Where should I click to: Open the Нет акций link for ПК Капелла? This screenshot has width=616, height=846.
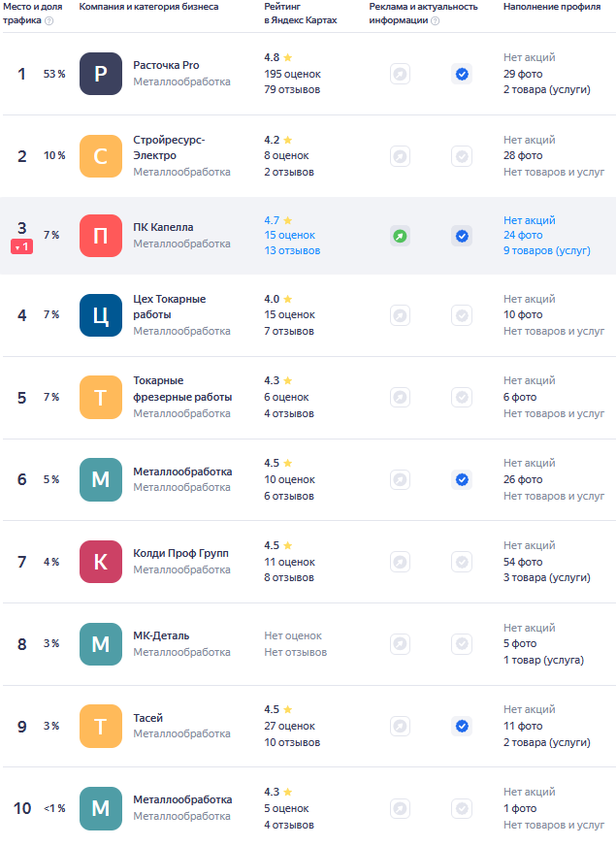[x=529, y=220]
